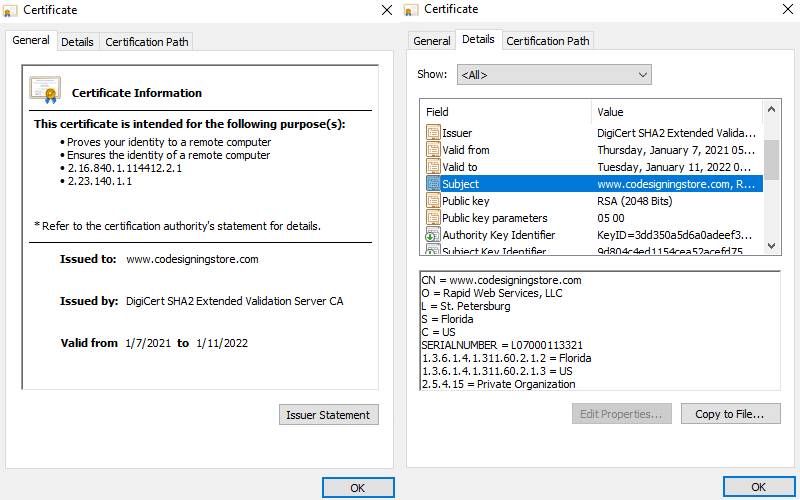
Task: Click the Authority Key Identifier icon
Action: (433, 235)
